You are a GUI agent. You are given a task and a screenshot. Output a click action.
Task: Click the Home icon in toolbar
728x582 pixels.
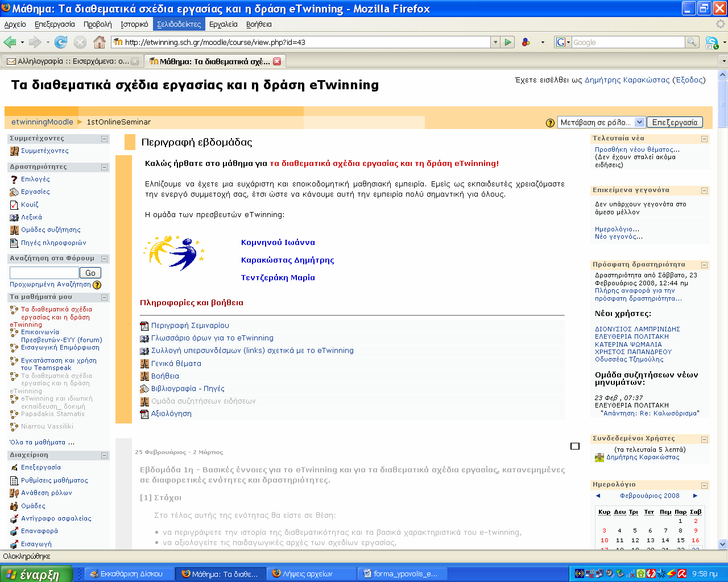100,42
